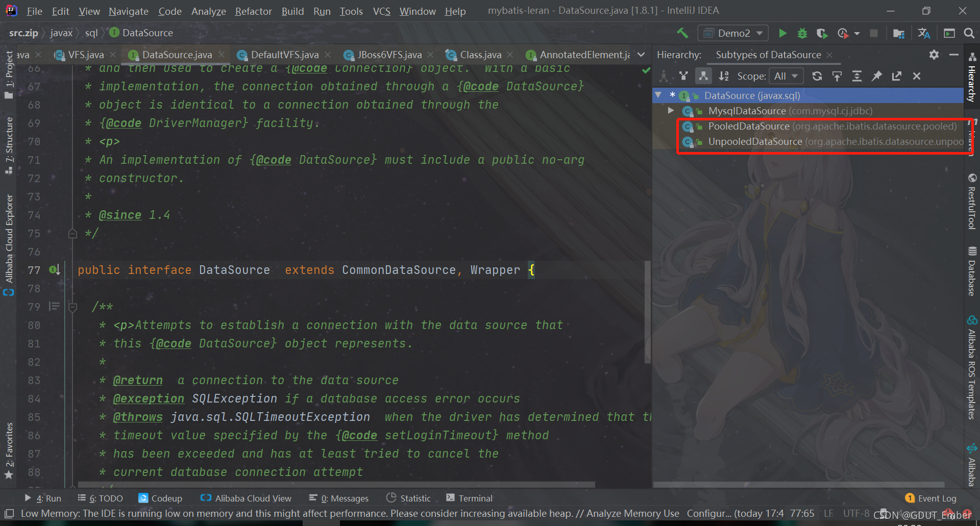Open the Structure tool window
The height and width of the screenshot is (526, 980).
(x=9, y=145)
